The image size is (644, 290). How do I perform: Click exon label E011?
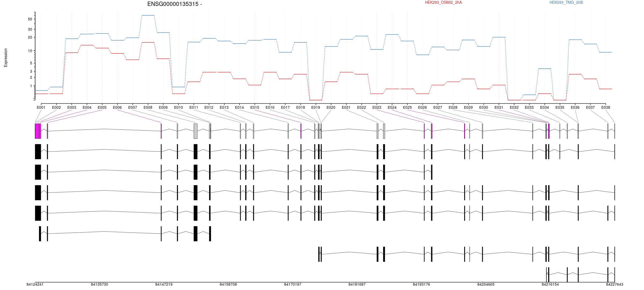(x=194, y=107)
